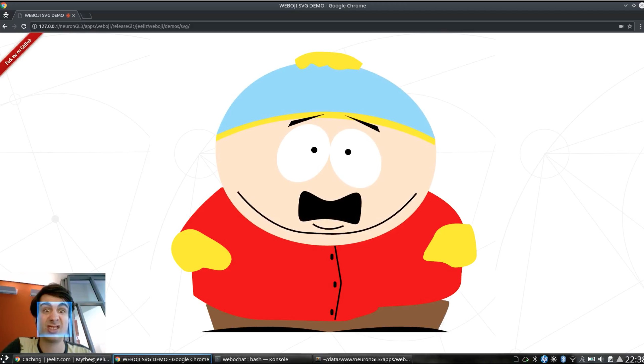The width and height of the screenshot is (644, 364).
Task: Open the battery status tray icon
Action: 592,359
